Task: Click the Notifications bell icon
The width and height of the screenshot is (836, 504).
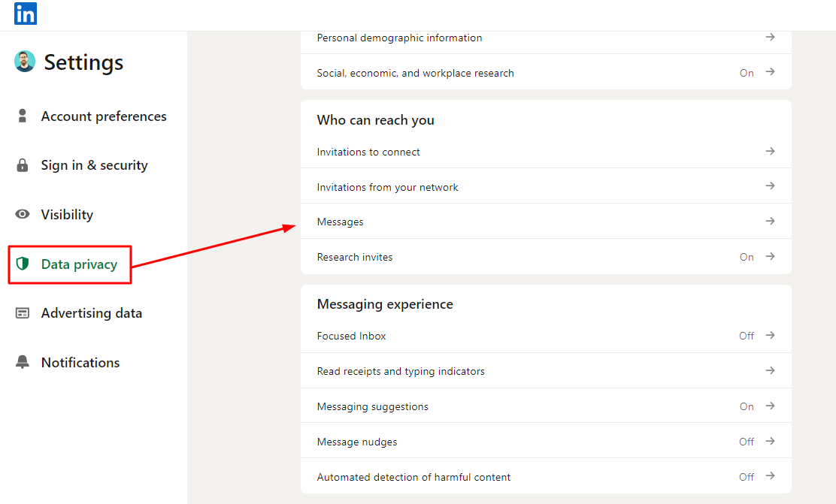Action: click(23, 362)
